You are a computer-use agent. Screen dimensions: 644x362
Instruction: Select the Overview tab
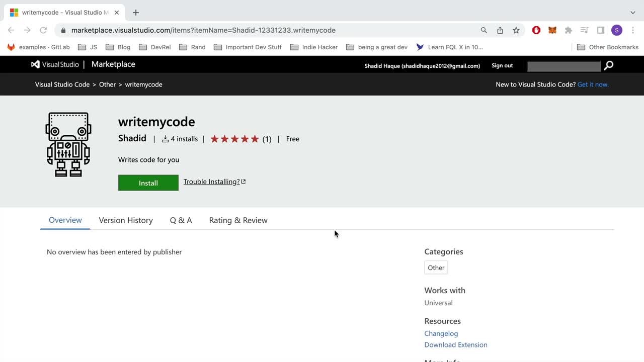pyautogui.click(x=65, y=220)
